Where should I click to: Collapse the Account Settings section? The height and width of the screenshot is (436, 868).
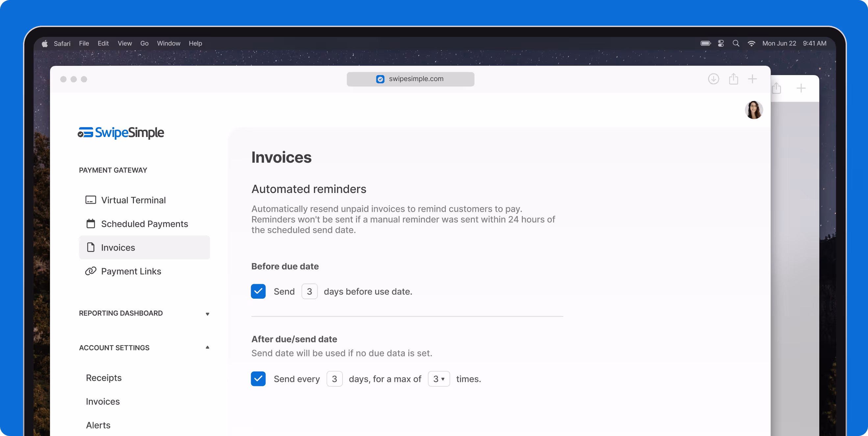coord(207,347)
